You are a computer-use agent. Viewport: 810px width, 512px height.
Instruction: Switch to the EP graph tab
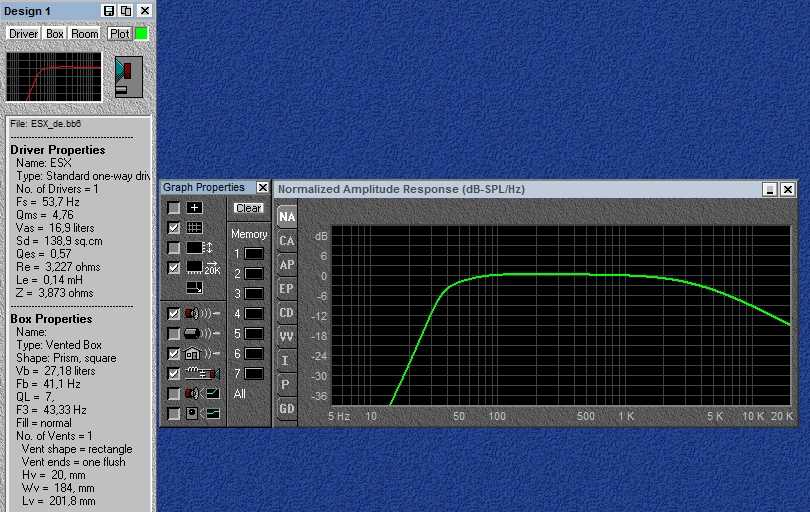pyautogui.click(x=287, y=289)
